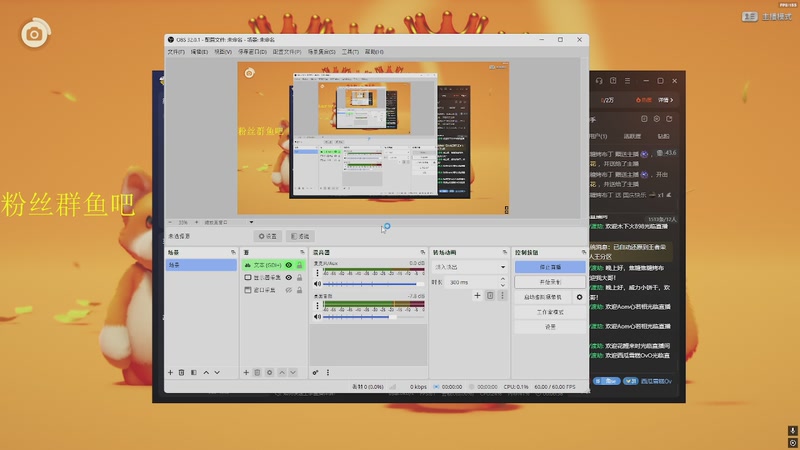Float the Sources dock using its header icon
The height and width of the screenshot is (450, 800).
coord(302,252)
